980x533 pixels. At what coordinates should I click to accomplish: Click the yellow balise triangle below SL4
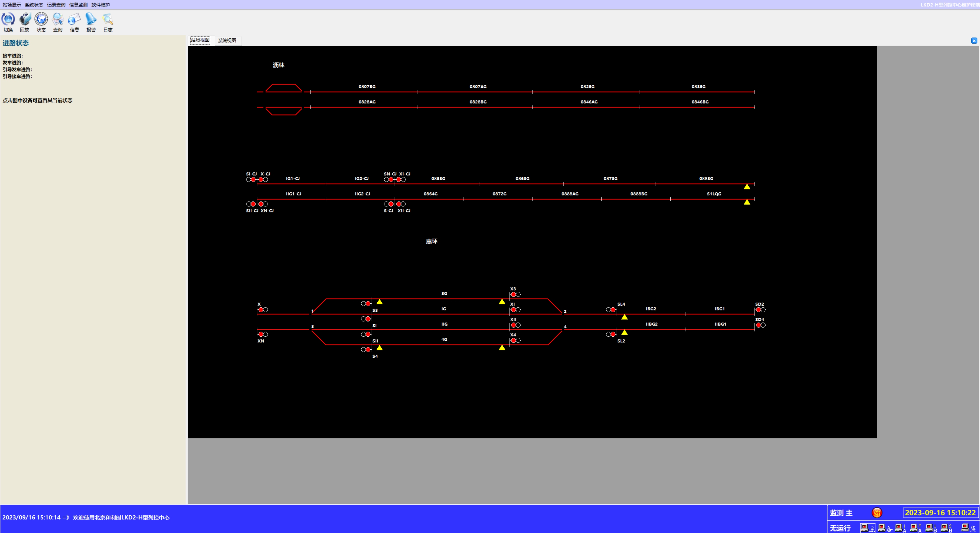point(624,317)
